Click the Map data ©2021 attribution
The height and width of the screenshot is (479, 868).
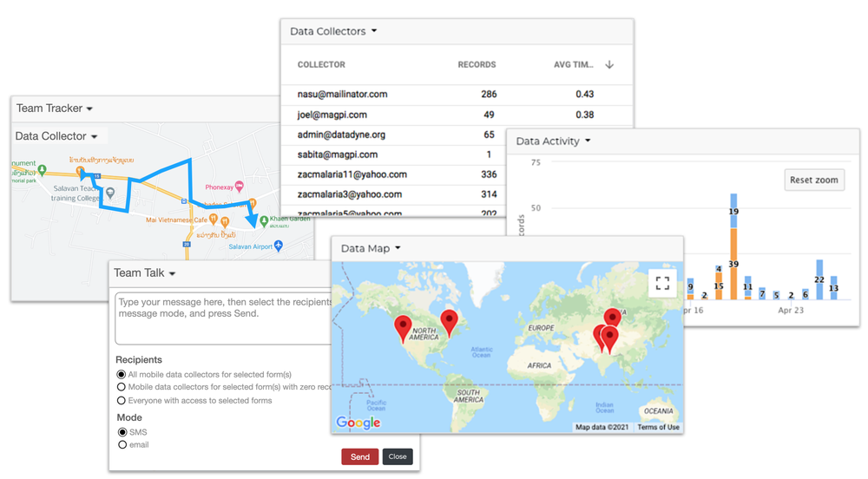[x=602, y=427]
